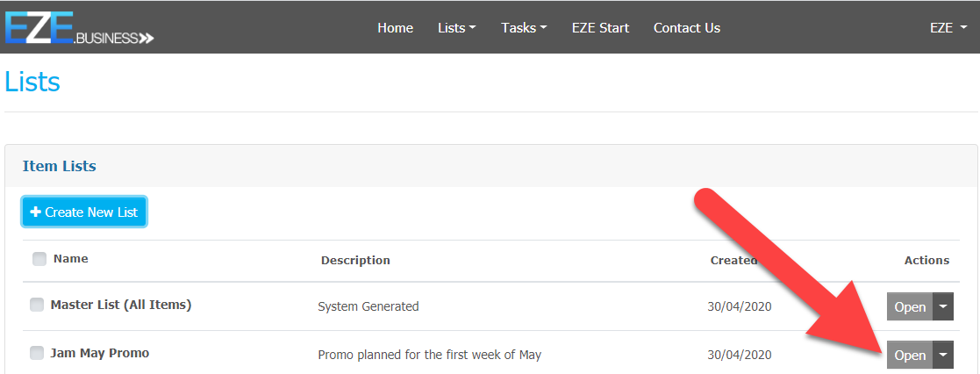This screenshot has width=980, height=374.
Task: Expand the Lists menu in navbar
Action: (456, 28)
